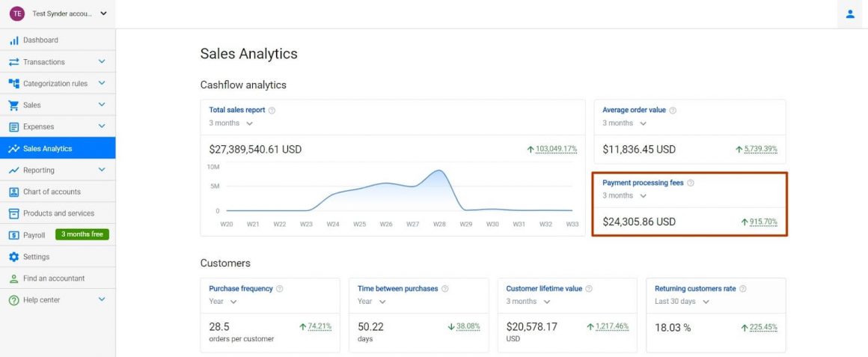Click the help icon beside Payment processing fees
The width and height of the screenshot is (868, 357).
tap(691, 183)
